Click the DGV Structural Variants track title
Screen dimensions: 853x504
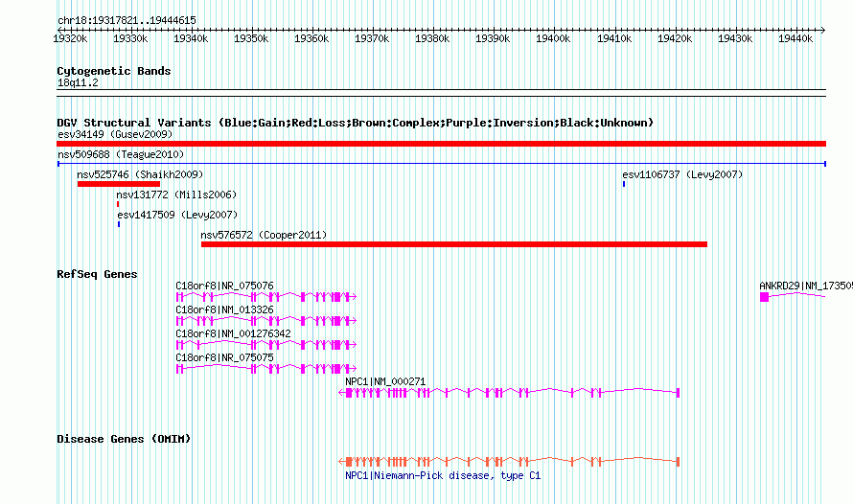(355, 123)
